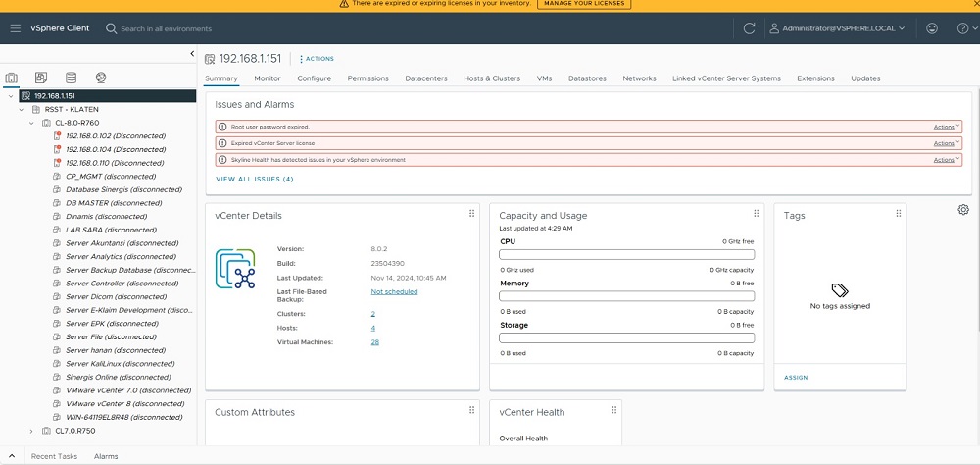Screen dimensions: 980x465
Task: Open Actions dropdown for Root password expired alarm
Action: 947,127
